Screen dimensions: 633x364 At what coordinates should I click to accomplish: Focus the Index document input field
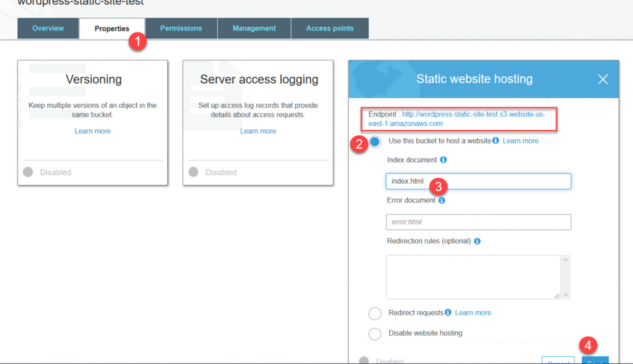478,181
